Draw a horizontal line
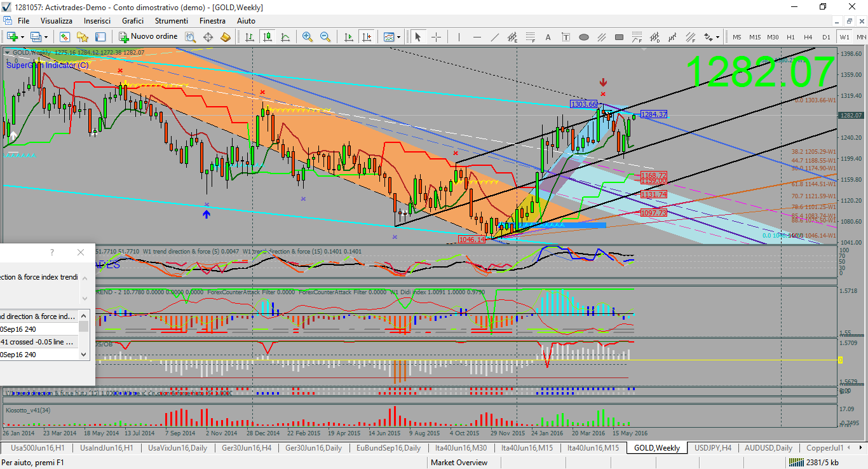The height and width of the screenshot is (469, 868). pos(477,37)
